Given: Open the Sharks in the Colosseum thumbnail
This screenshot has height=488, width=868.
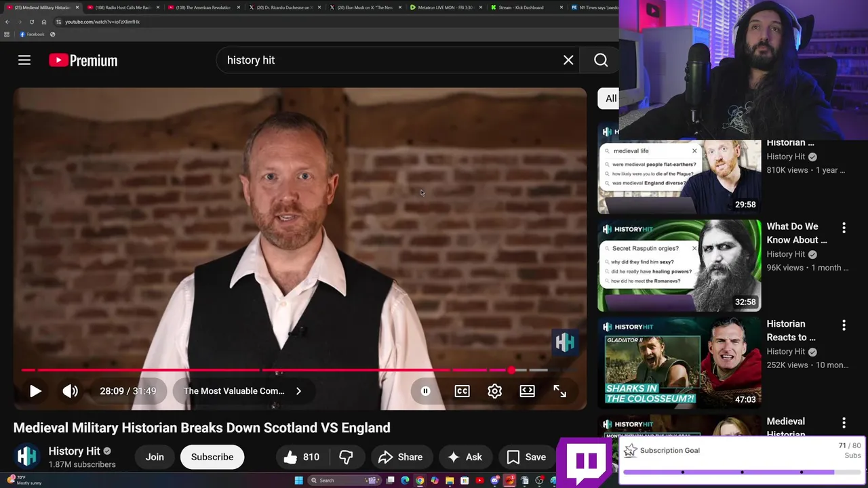Looking at the screenshot, I should pos(679,363).
